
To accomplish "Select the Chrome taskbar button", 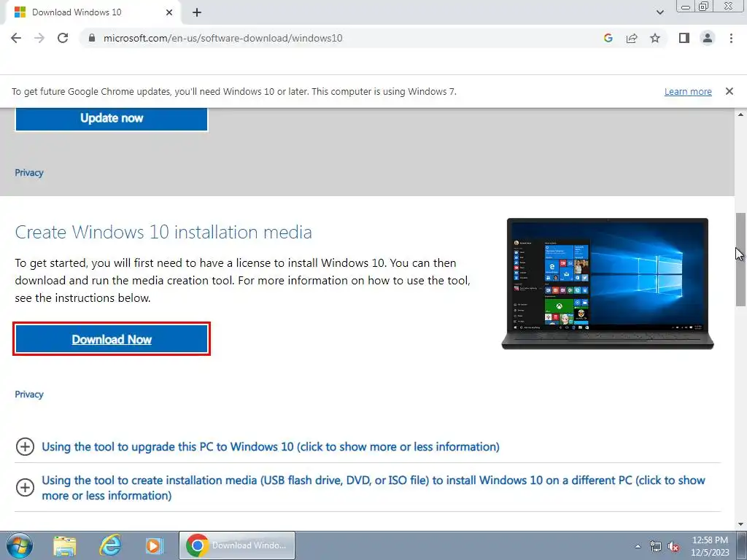I will coord(237,545).
